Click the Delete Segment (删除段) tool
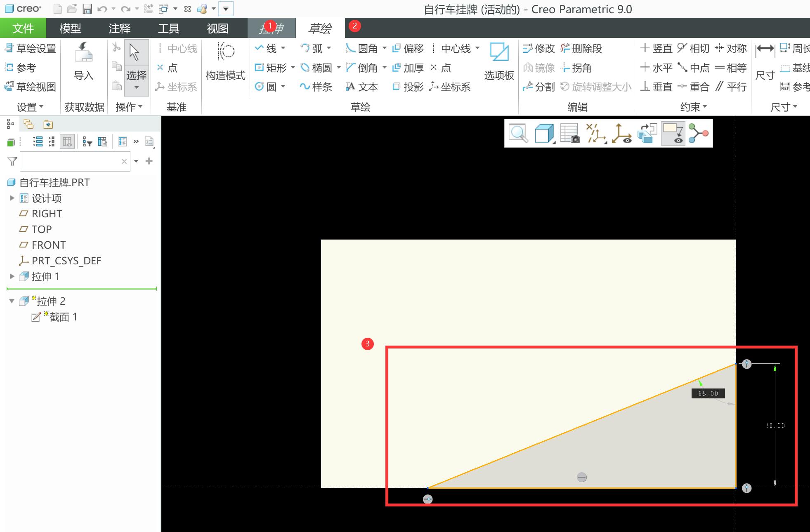Viewport: 810px width, 532px height. 581,49
